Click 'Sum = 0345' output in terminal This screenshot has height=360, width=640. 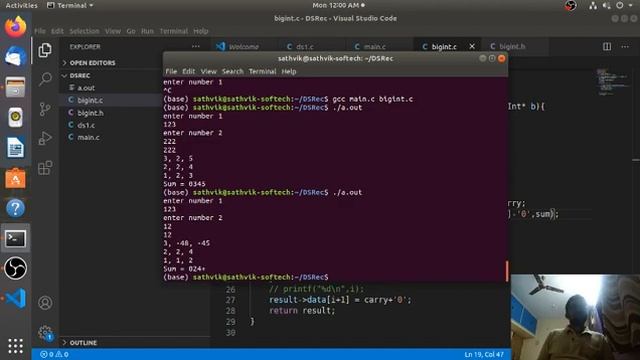[184, 184]
